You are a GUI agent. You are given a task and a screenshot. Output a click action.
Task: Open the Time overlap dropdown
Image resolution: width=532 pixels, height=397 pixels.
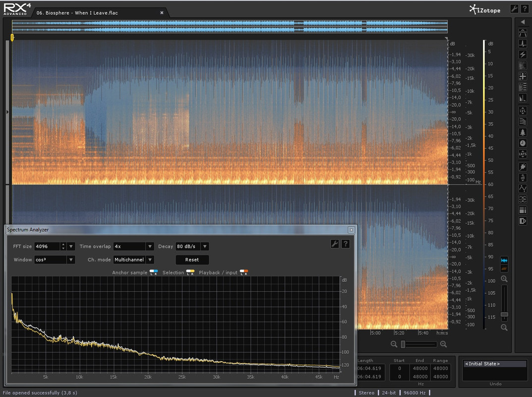coord(134,246)
